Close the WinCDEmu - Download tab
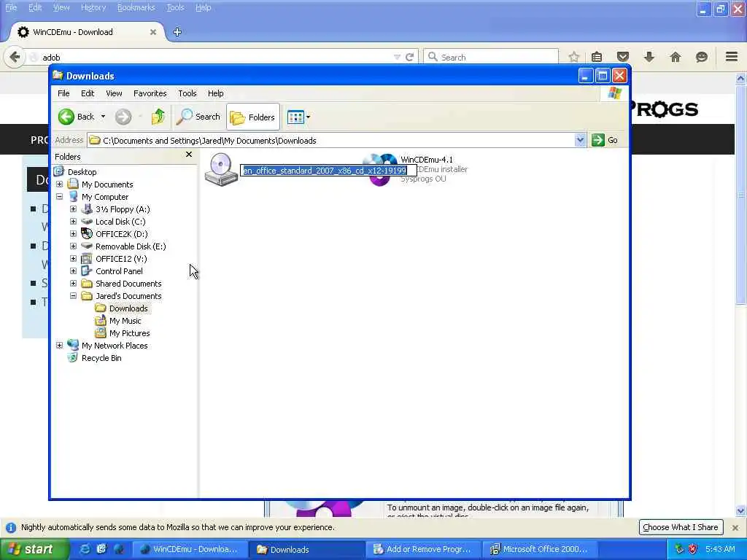The height and width of the screenshot is (560, 747). [x=153, y=32]
